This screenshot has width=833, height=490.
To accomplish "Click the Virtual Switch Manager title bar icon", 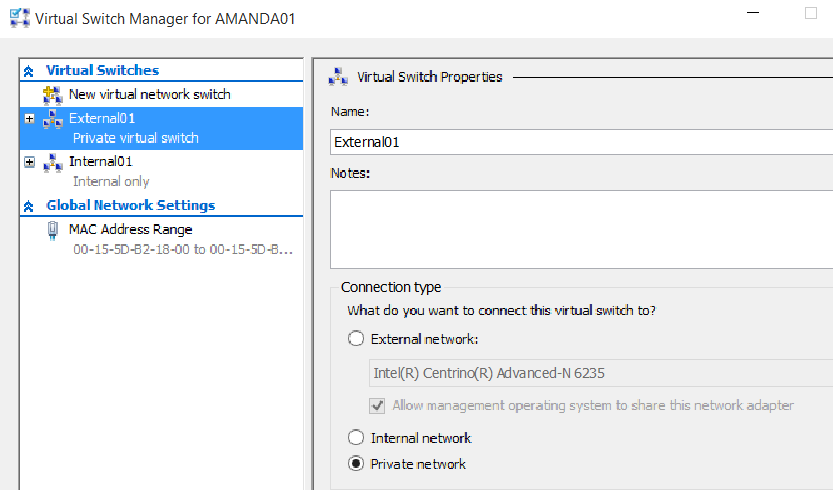I will click(19, 18).
